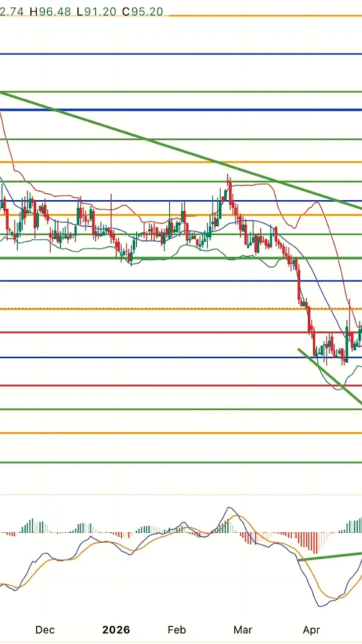Click the 2026 year label on time axis
Screen dimensions: 362x644
coord(116,630)
